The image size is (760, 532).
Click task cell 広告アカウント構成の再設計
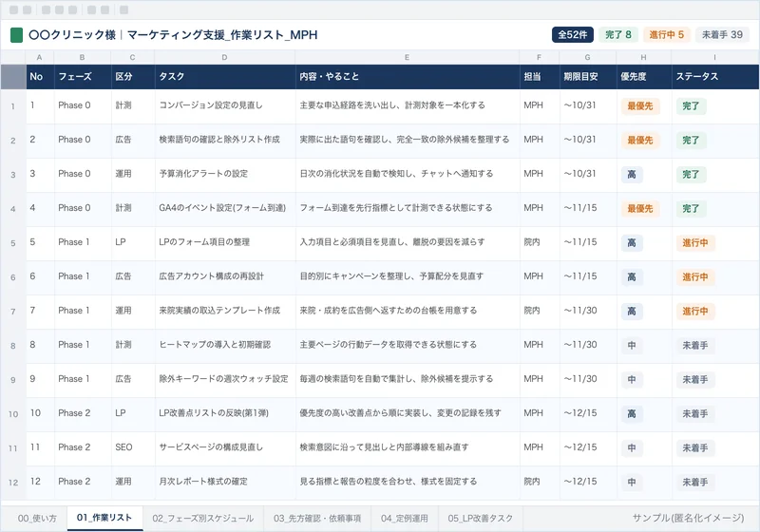click(225, 276)
